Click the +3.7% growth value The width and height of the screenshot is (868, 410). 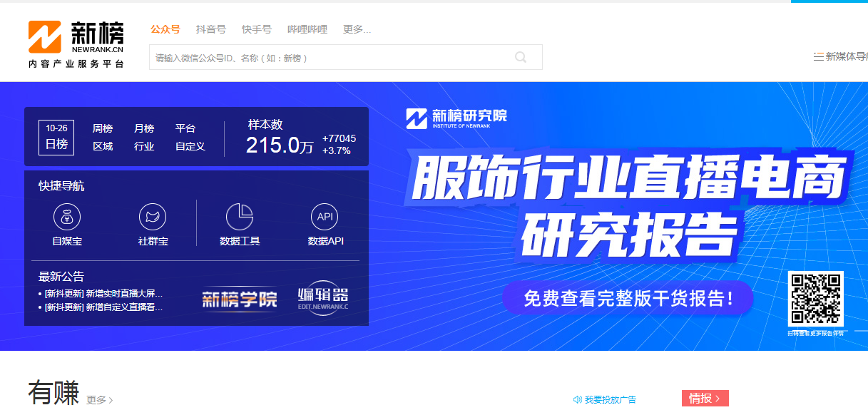point(337,150)
